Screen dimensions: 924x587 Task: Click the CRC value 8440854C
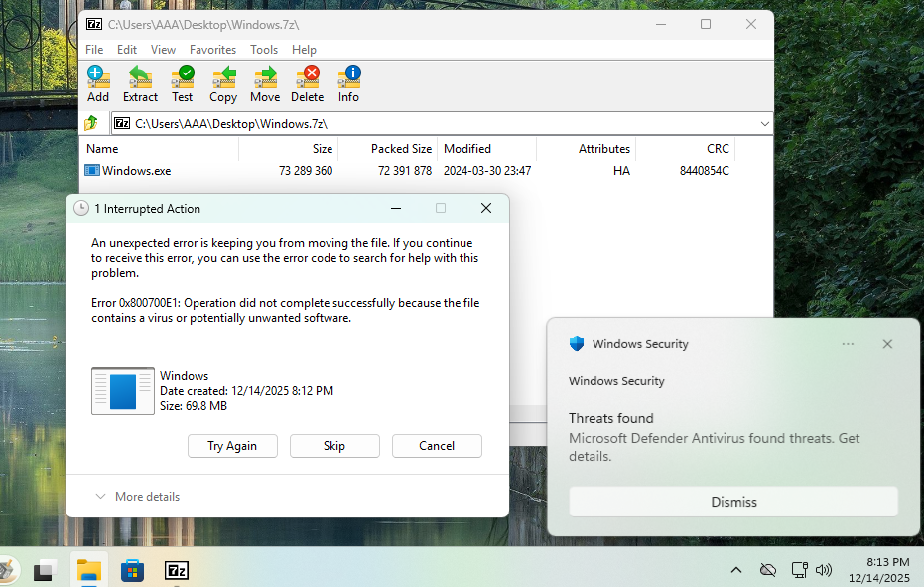(x=705, y=171)
